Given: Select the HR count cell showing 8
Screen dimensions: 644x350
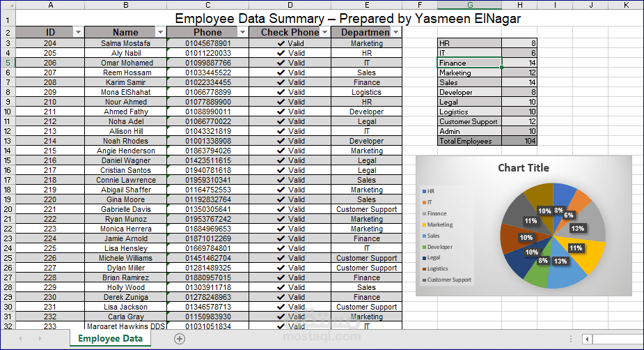Looking at the screenshot, I should pyautogui.click(x=519, y=43).
